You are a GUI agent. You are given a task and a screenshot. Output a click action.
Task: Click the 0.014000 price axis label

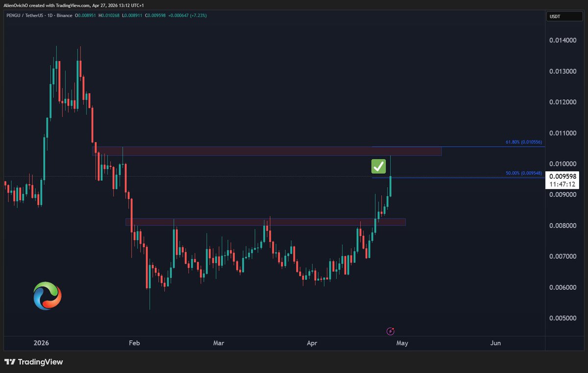563,40
